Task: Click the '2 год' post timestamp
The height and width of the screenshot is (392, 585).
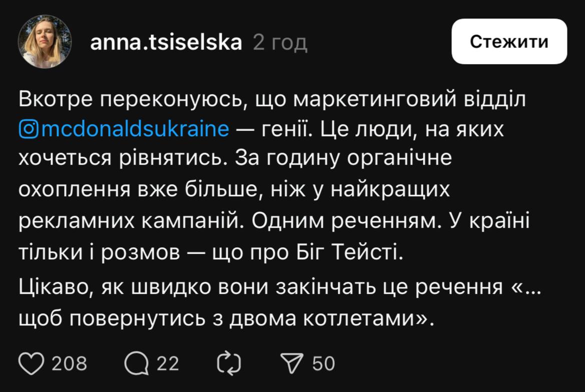Action: pos(280,43)
